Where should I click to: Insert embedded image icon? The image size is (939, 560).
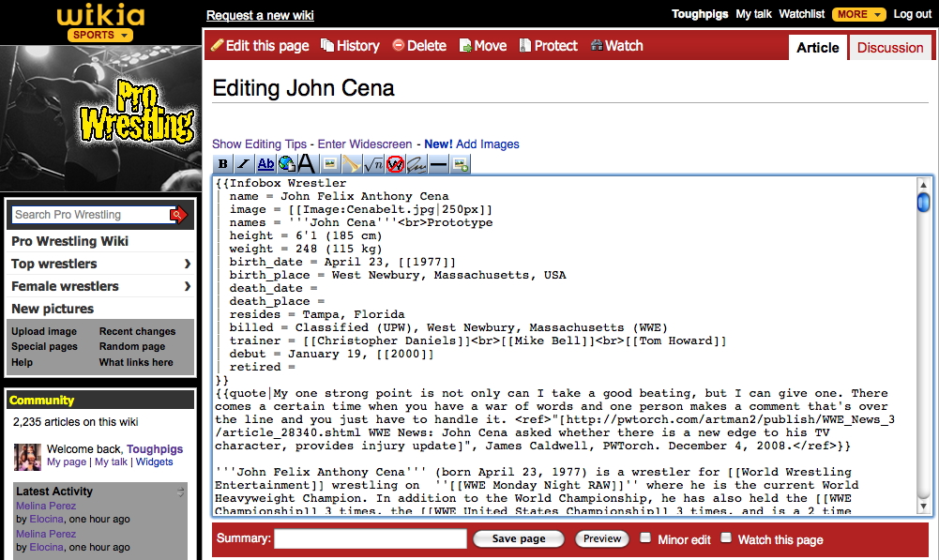[x=330, y=163]
